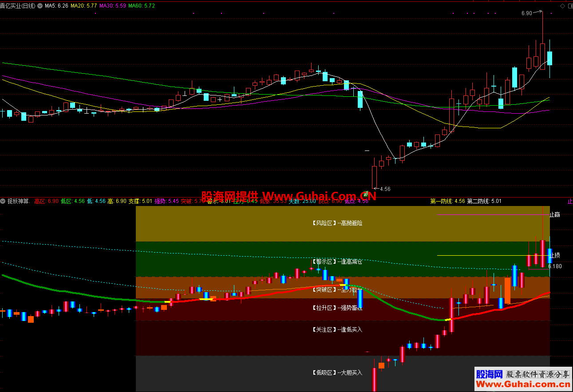This screenshot has width=573, height=392.
Task: Click the 【低吸区】--大胆买入 zone label
Action: point(336,372)
